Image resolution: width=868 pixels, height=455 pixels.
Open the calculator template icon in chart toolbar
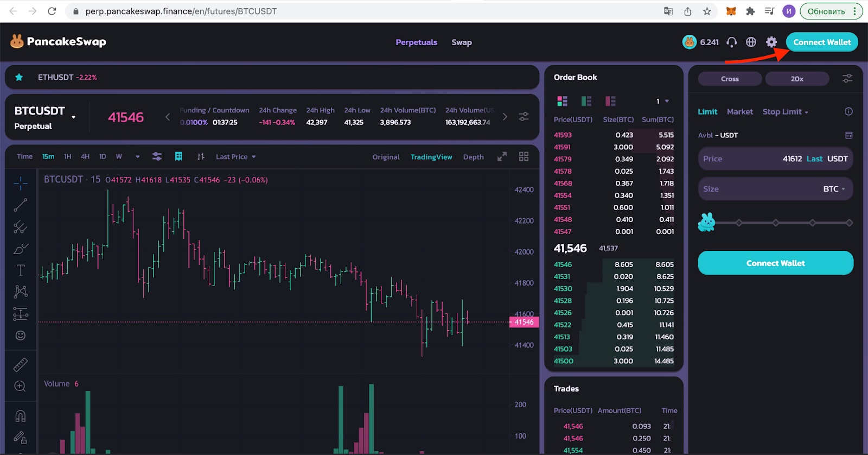[x=178, y=156]
